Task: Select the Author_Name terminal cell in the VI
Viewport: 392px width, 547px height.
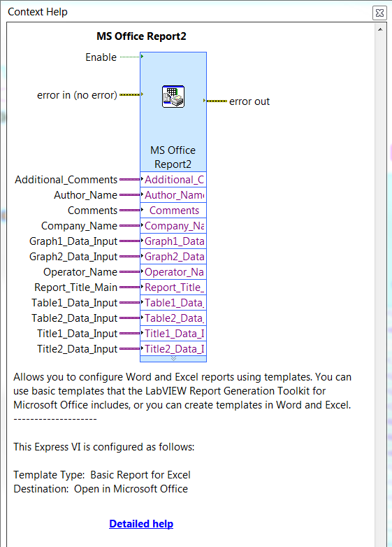Action: coord(173,194)
